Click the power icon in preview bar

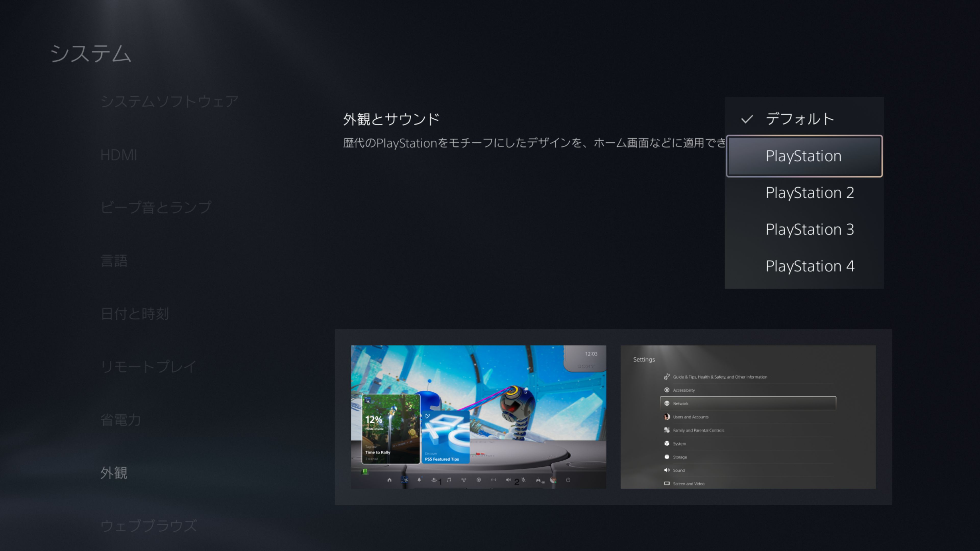click(x=568, y=480)
